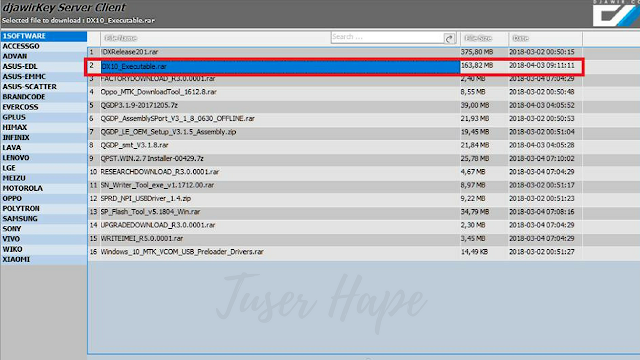The image size is (640, 360).
Task: Select file WRITEIMEI_R5.0.0001.rar
Action: click(x=142, y=239)
